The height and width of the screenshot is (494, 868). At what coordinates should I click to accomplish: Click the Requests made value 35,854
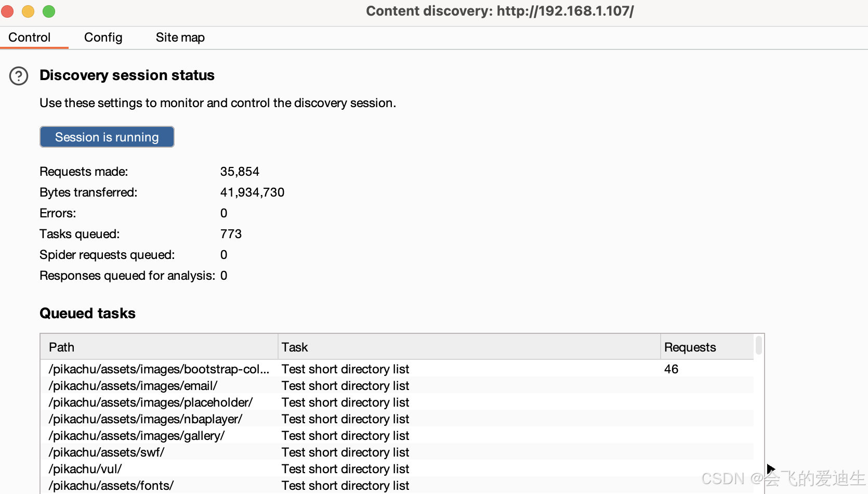240,172
